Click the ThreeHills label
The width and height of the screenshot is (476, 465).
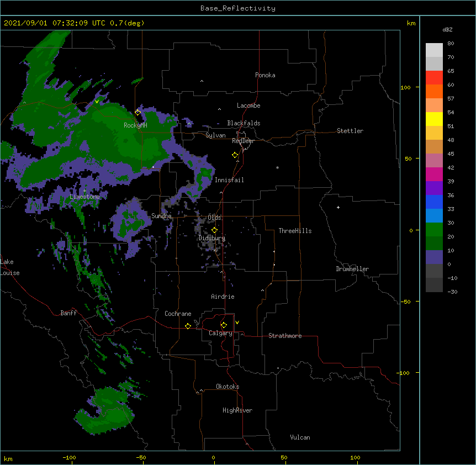click(x=295, y=231)
